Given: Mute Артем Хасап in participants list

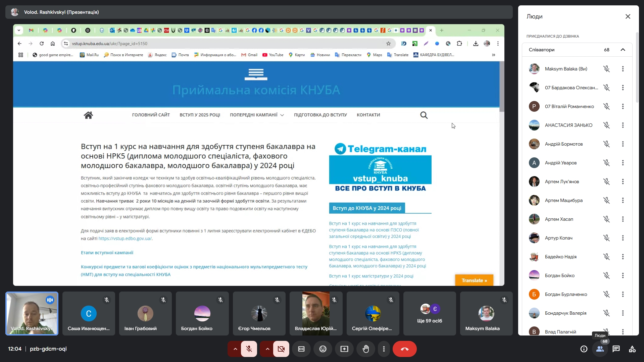Looking at the screenshot, I should tap(606, 219).
